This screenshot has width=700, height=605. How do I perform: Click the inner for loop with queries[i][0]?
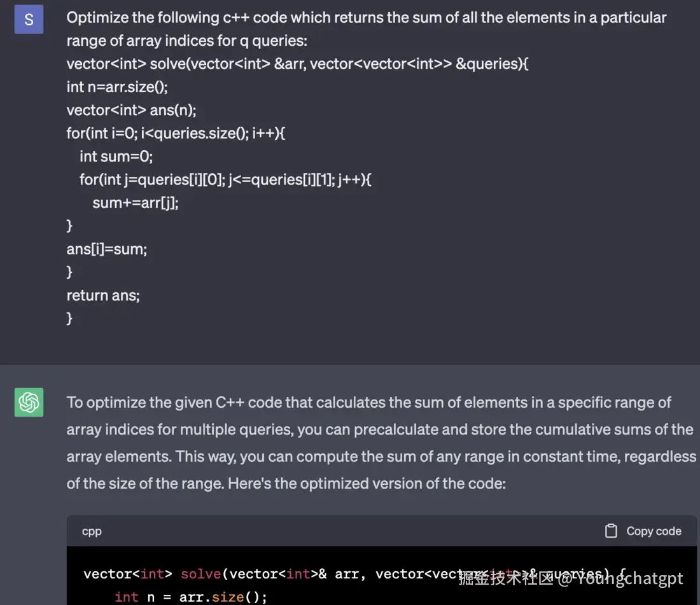(225, 180)
